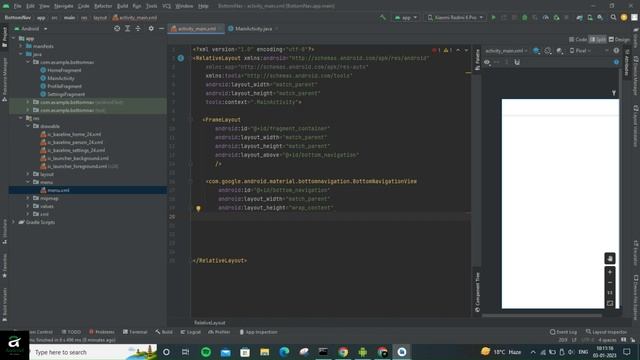The image size is (640, 360).
Task: Expand the manifests folder
Action: click(20, 46)
